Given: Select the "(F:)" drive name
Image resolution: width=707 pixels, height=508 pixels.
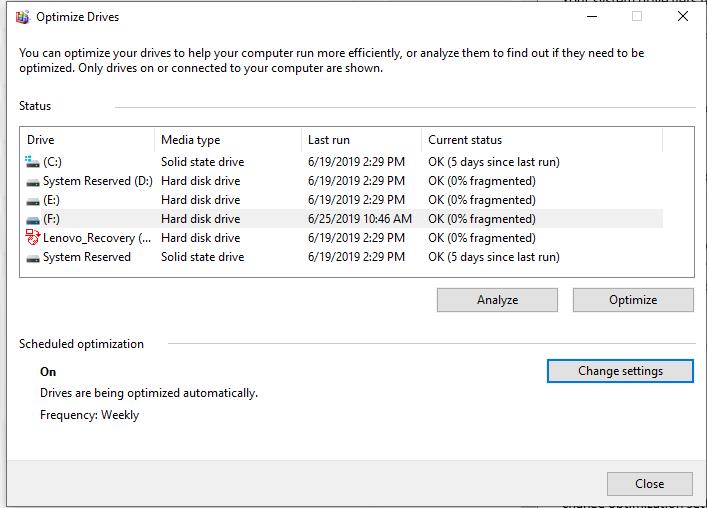Looking at the screenshot, I should tap(51, 219).
